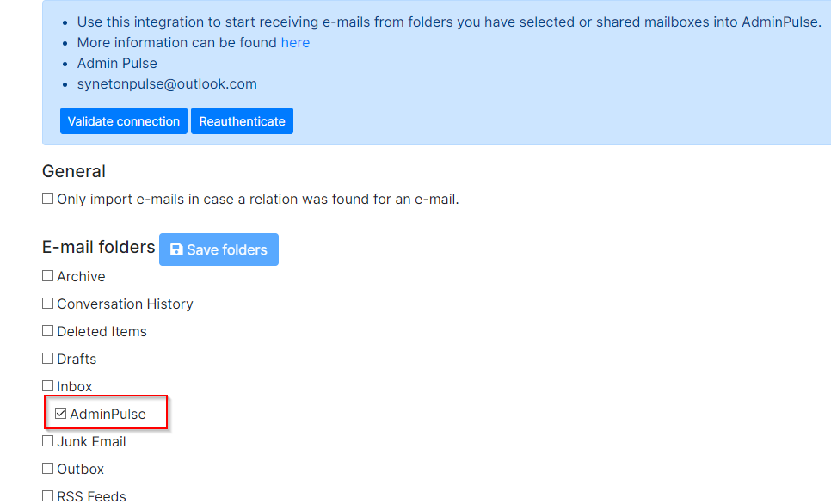Select the Deleted Items folder checkbox
This screenshot has height=504, width=831.
point(48,332)
